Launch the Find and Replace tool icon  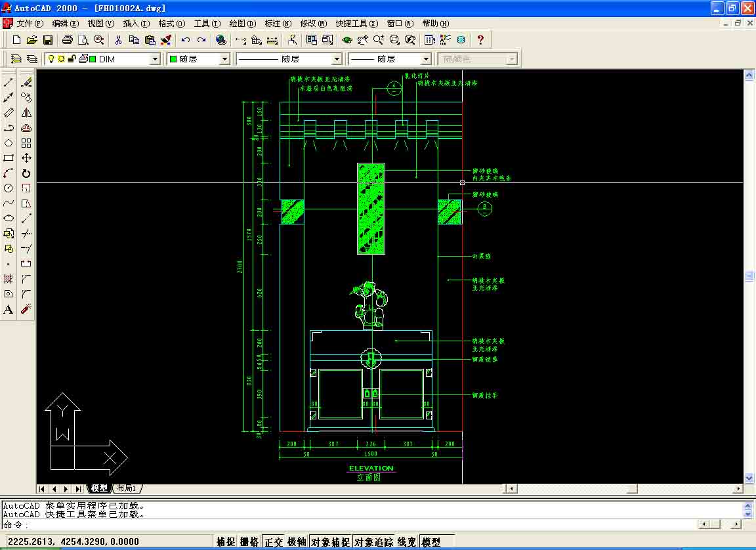pos(99,40)
